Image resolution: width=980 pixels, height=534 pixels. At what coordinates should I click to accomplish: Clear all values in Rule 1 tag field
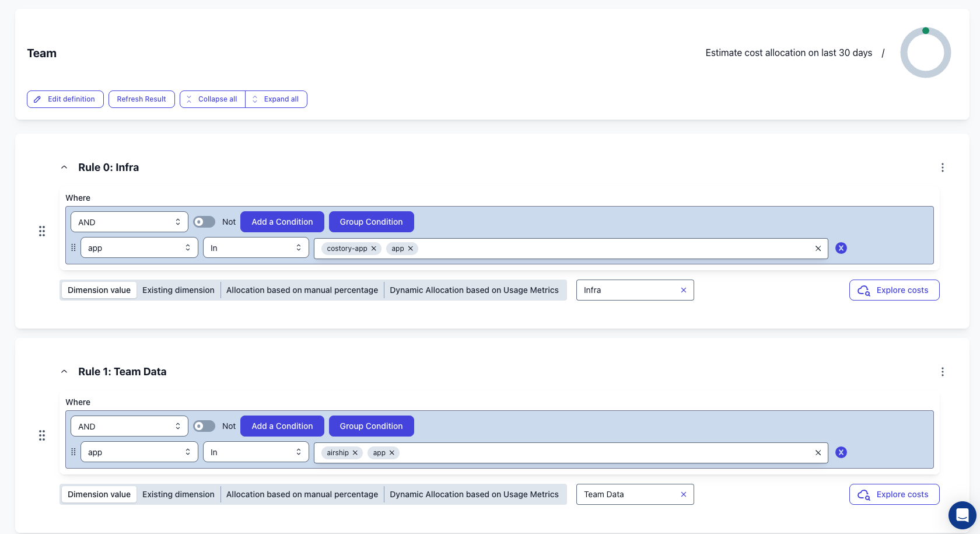coord(818,453)
